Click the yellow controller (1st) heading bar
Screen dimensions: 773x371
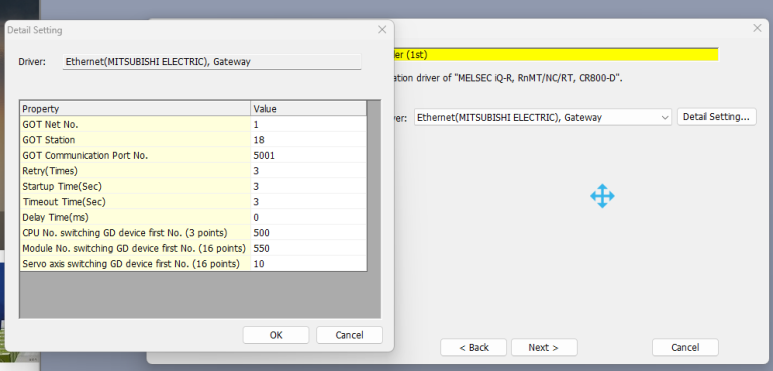coord(556,55)
